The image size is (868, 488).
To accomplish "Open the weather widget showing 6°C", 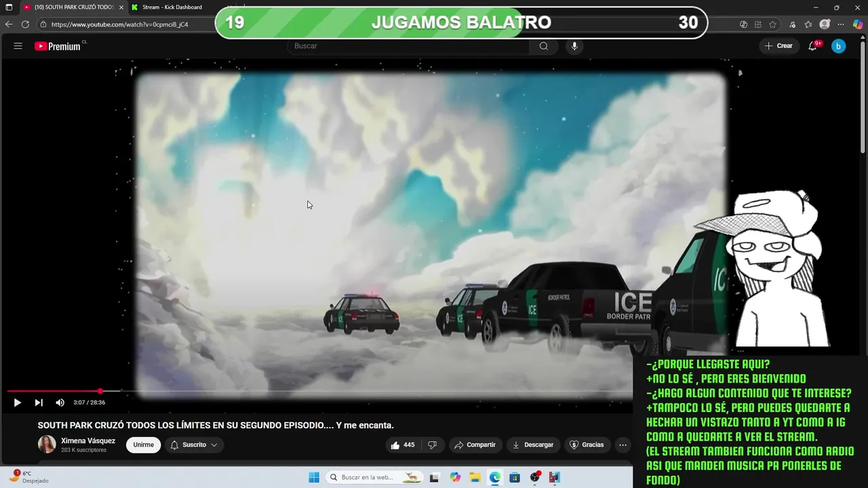I will [29, 476].
